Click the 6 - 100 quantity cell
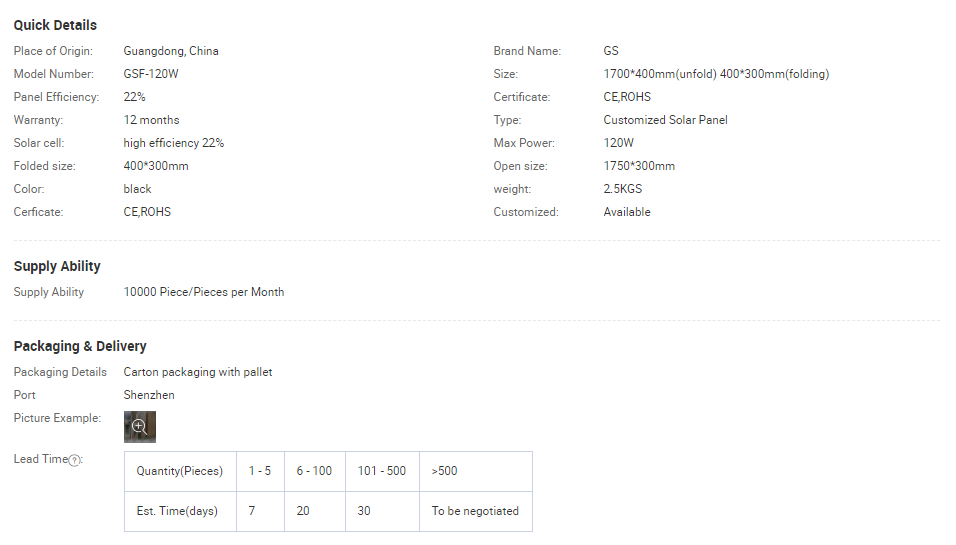956x545 pixels. [x=314, y=471]
